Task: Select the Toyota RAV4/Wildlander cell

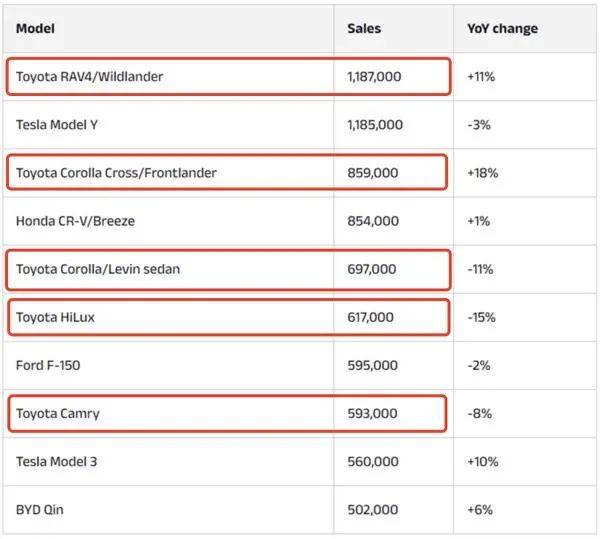Action: [89, 77]
